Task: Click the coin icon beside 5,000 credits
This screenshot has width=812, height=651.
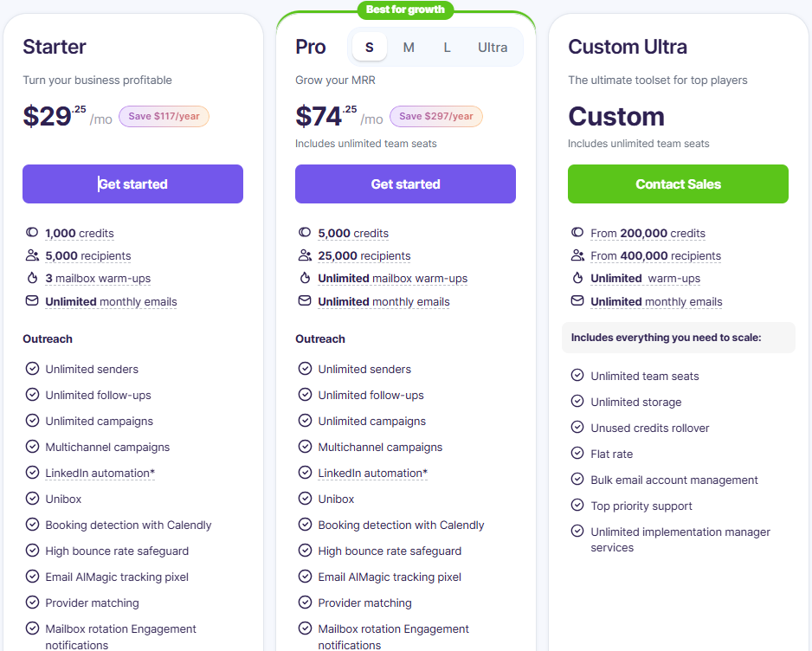Action: click(x=305, y=233)
